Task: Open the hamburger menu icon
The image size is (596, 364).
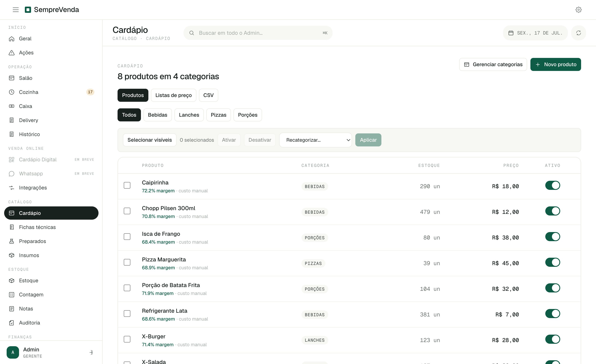Action: click(16, 10)
